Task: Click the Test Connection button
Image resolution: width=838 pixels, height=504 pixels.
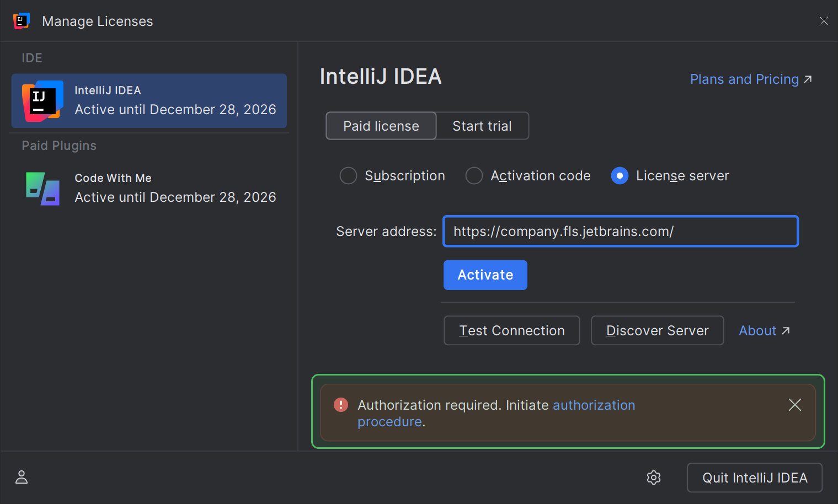Action: coord(511,330)
